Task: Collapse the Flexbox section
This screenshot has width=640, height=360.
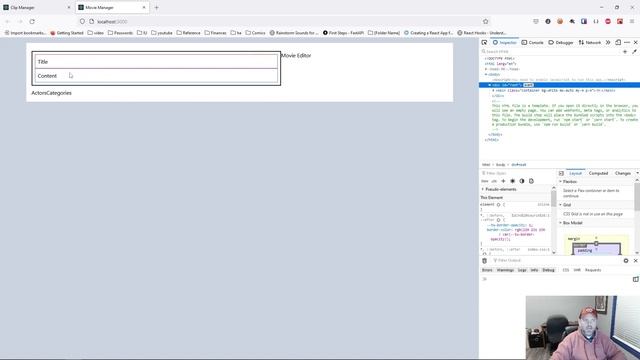Action: tap(560, 181)
